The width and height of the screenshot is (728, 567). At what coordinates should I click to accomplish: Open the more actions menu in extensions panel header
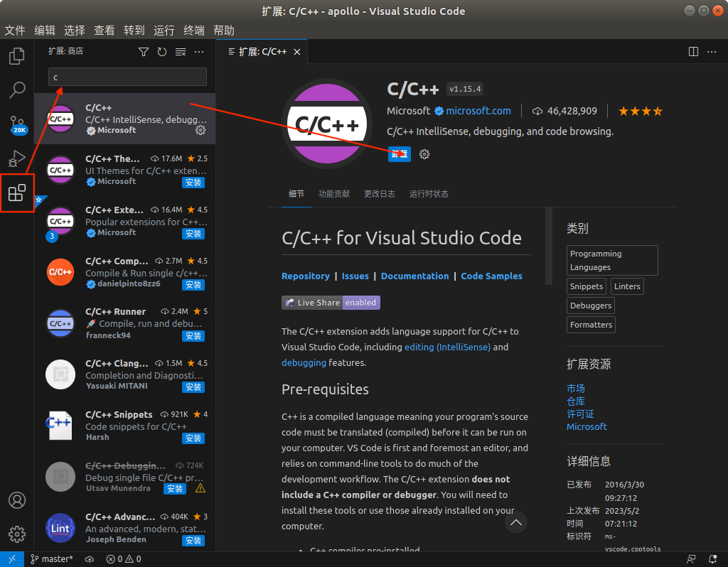[199, 52]
